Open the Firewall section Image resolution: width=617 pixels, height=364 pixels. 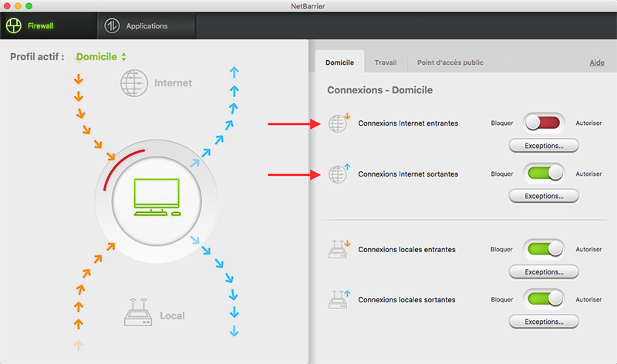[x=49, y=26]
